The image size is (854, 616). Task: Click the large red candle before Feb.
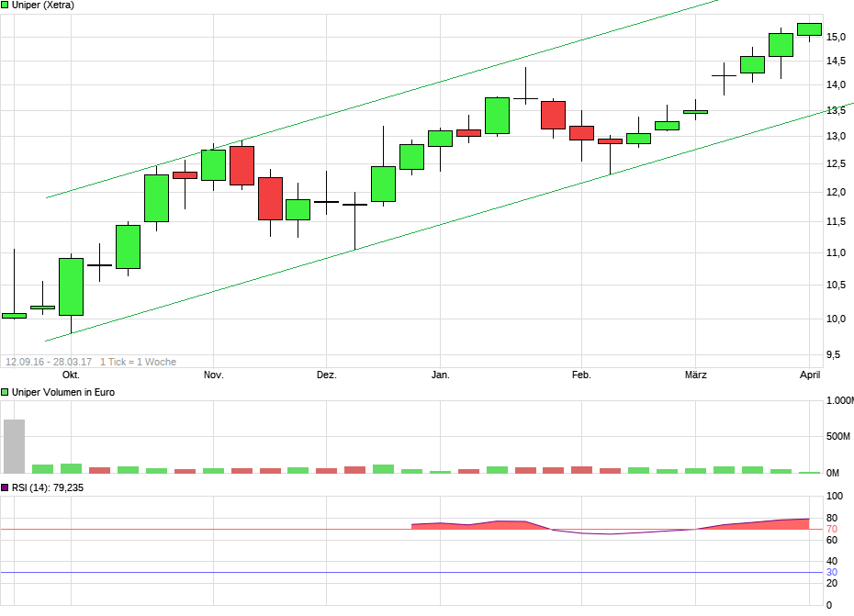point(553,115)
